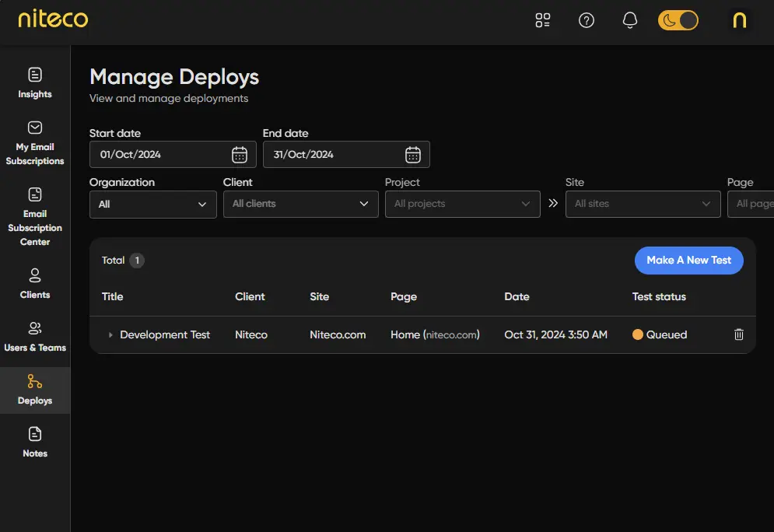Click the double chevron filter arrows
This screenshot has width=774, height=532.
(553, 204)
